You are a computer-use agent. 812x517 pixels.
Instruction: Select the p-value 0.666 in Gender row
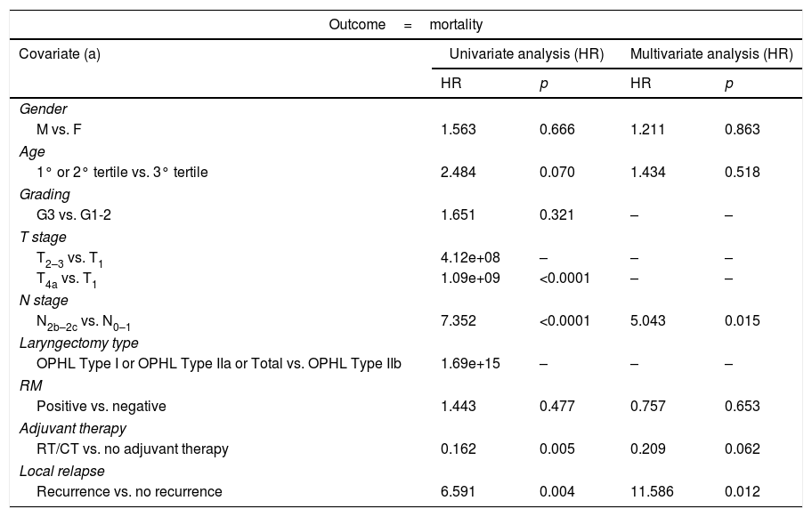coord(556,129)
